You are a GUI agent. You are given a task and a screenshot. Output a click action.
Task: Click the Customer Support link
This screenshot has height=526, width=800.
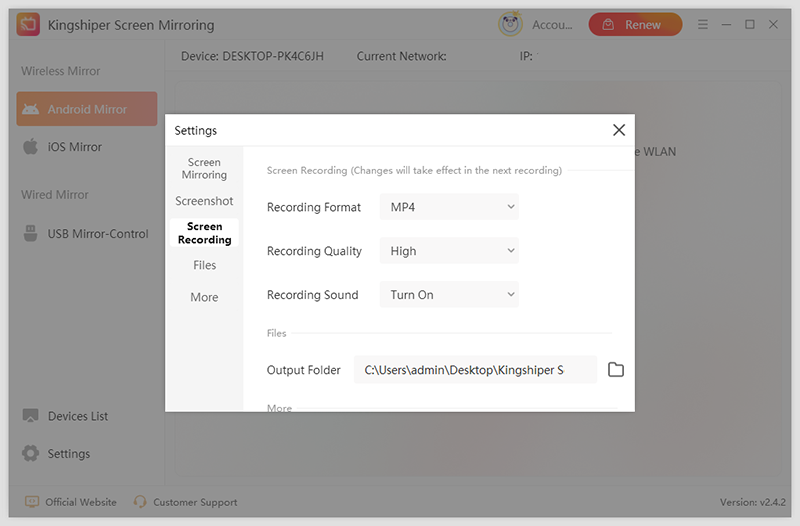(186, 502)
